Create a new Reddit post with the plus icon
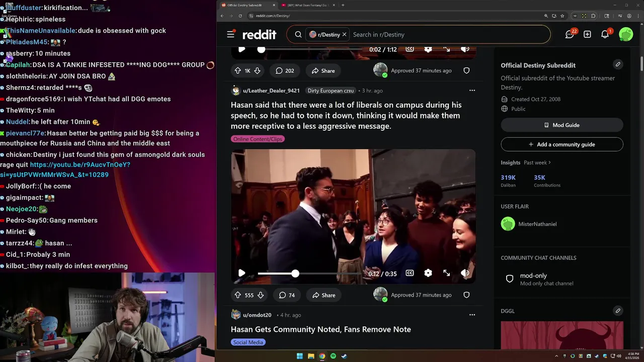The height and width of the screenshot is (362, 644). tap(587, 34)
